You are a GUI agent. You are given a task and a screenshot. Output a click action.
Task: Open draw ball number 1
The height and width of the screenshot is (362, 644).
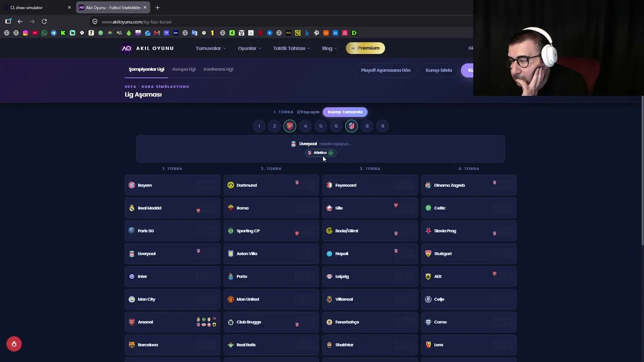tap(259, 126)
